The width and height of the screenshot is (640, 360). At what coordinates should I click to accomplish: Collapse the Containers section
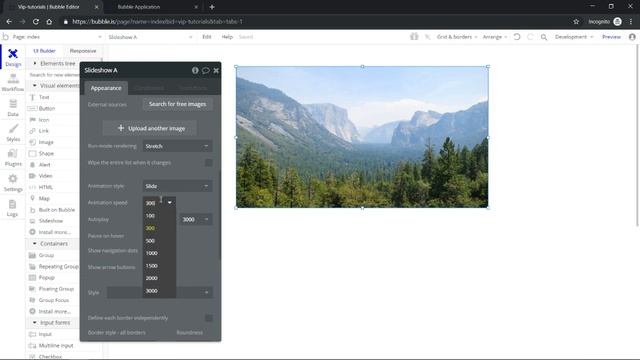point(35,244)
